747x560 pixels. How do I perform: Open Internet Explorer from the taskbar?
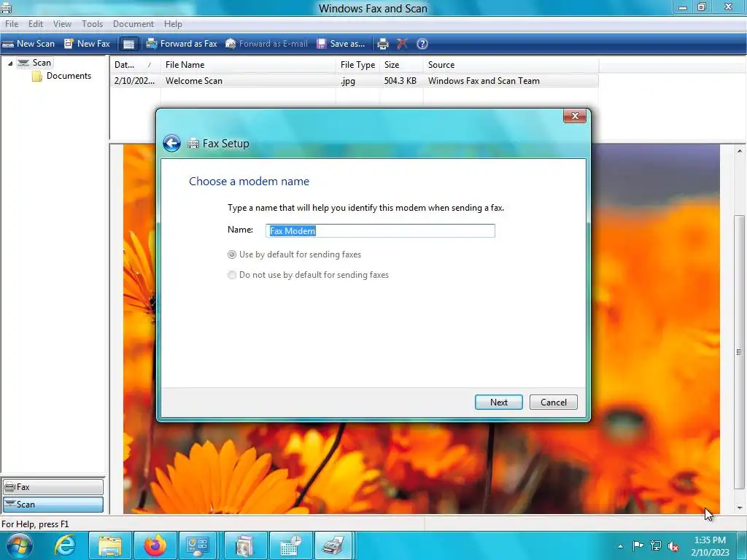[x=64, y=545]
